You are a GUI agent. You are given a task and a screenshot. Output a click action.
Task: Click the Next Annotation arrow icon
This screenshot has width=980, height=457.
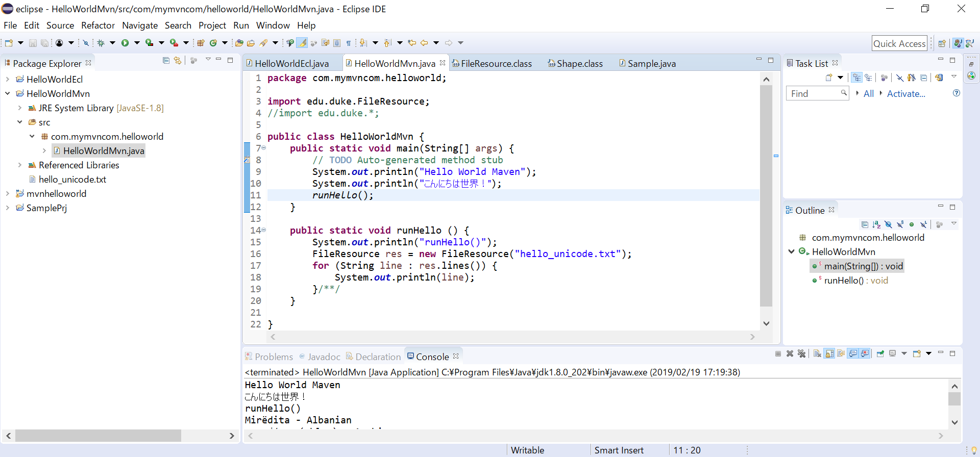click(x=363, y=43)
